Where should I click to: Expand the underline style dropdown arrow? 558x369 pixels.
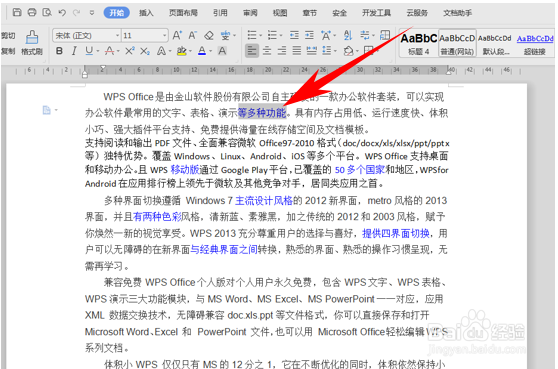pyautogui.click(x=98, y=52)
